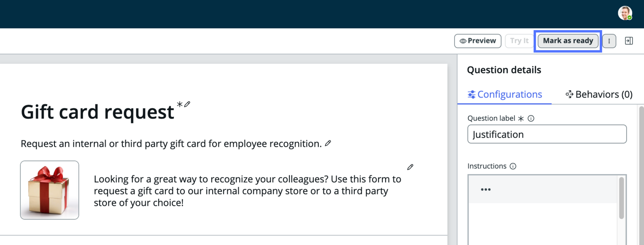Open the more options kebab menu
The height and width of the screenshot is (245, 644).
[x=609, y=41]
